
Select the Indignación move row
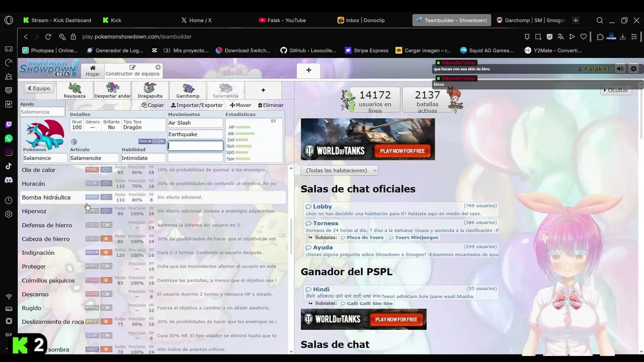(153, 252)
